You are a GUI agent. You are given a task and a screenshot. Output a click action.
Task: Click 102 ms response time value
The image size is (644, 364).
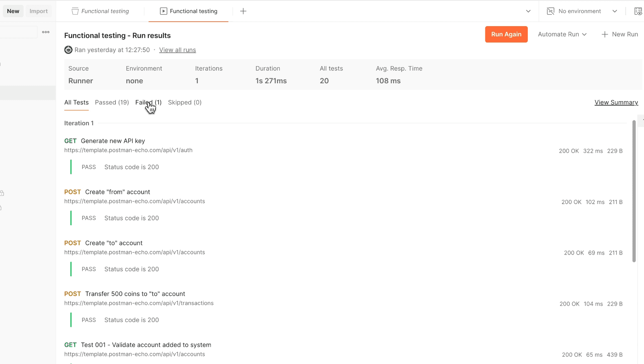[x=595, y=202]
